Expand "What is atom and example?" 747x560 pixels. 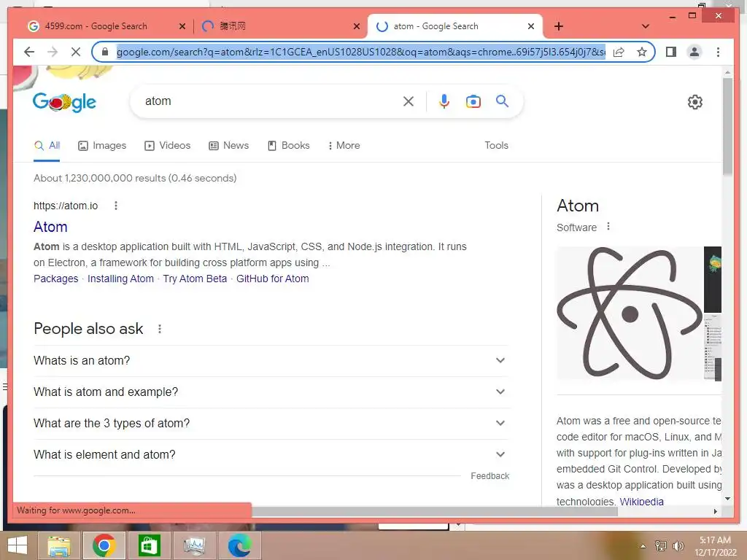271,392
